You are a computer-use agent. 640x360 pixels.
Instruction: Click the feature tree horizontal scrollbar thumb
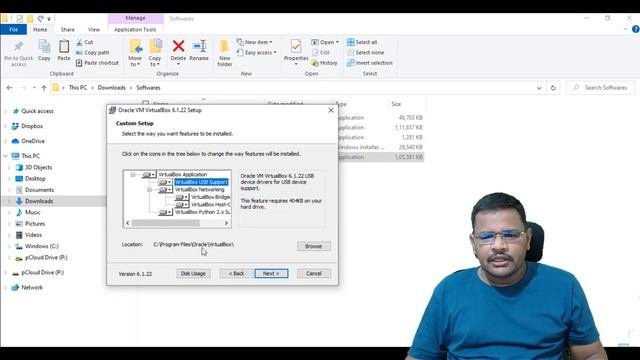click(x=166, y=223)
